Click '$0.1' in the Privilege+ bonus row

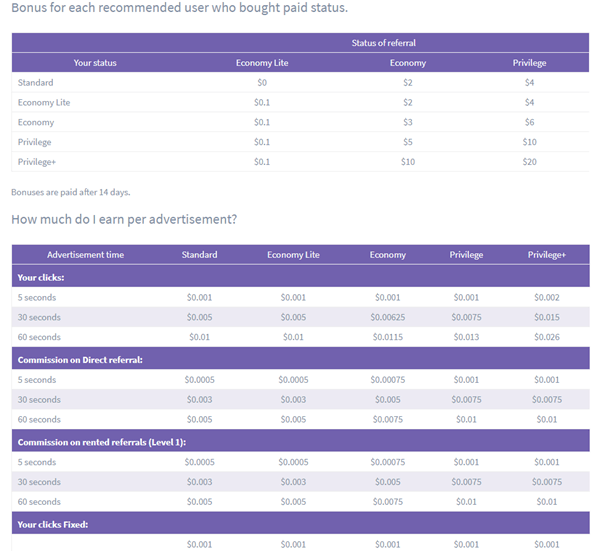pyautogui.click(x=262, y=162)
